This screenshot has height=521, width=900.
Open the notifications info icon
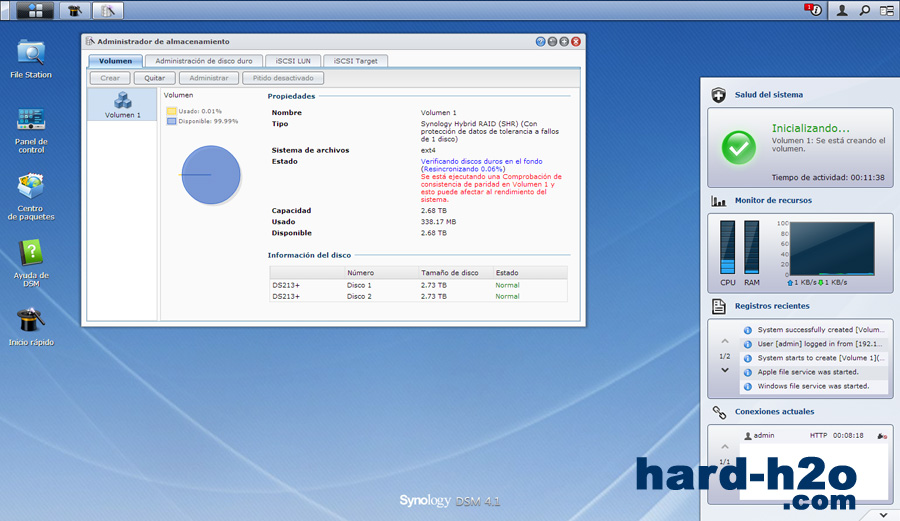pos(813,10)
